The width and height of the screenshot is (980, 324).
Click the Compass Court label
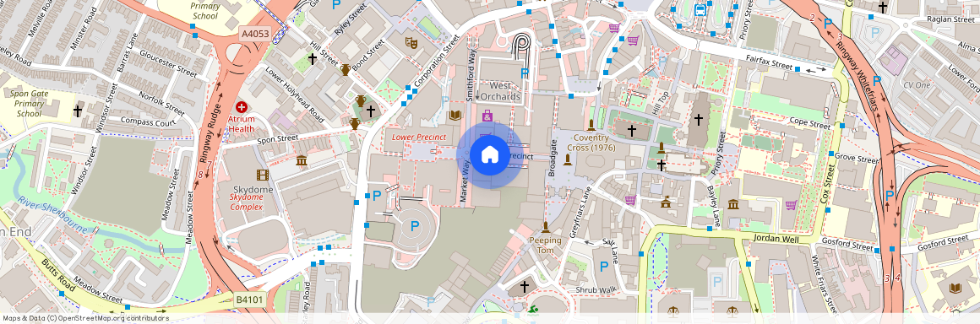tap(148, 121)
